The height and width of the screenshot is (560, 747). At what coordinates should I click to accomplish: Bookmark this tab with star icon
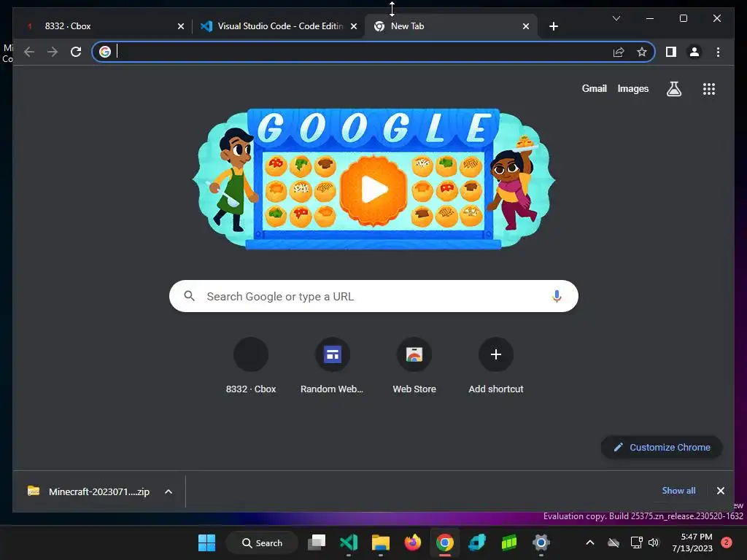(x=642, y=52)
